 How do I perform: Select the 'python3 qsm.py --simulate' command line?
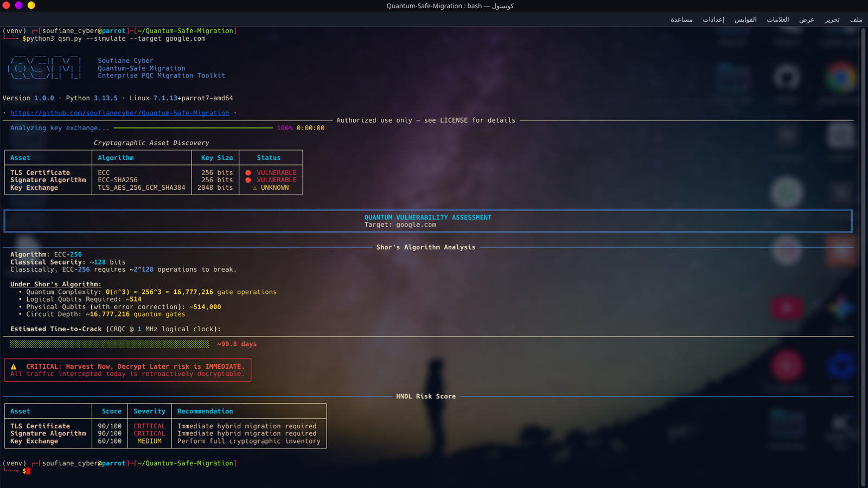pos(116,38)
